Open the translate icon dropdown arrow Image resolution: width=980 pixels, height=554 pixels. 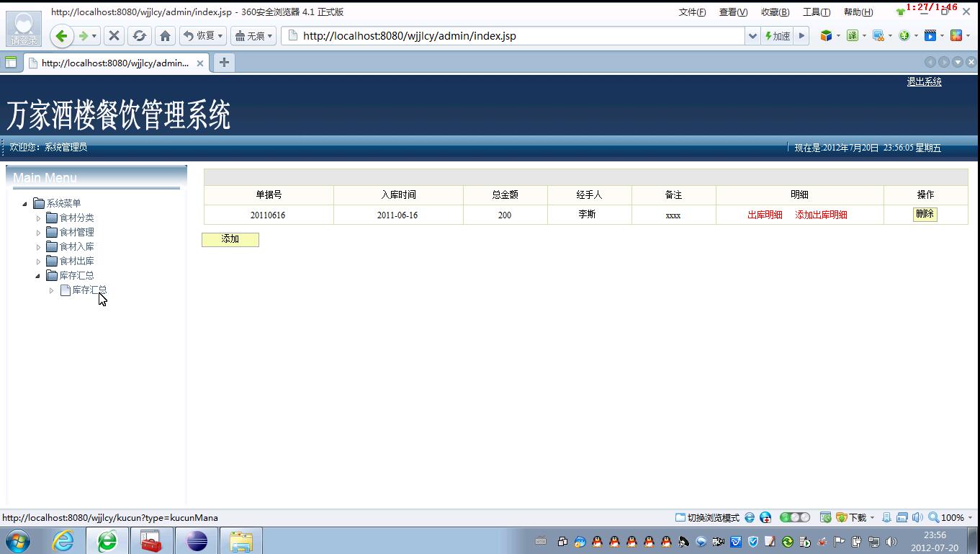(x=864, y=36)
